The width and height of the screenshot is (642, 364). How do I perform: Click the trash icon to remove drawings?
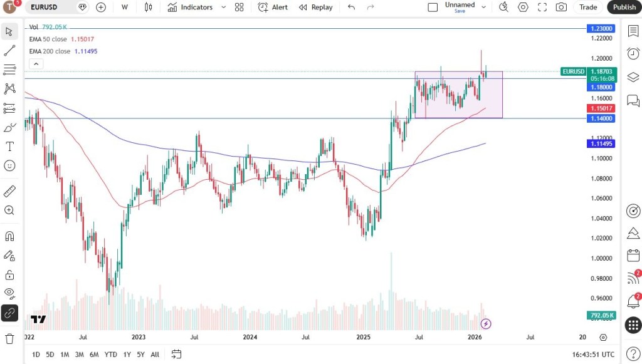[9, 339]
